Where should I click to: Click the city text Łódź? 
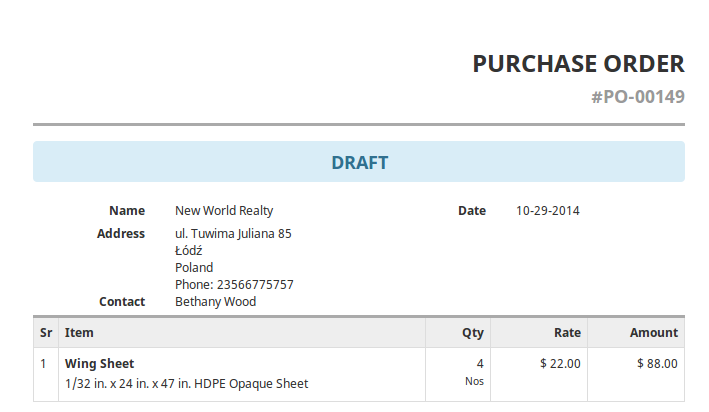pos(189,251)
